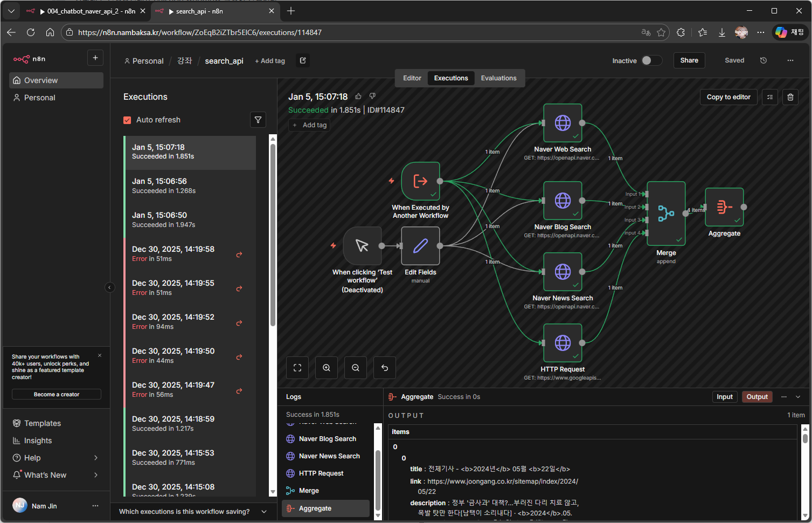
Task: Click the logs list scrollbar
Action: tap(378, 480)
